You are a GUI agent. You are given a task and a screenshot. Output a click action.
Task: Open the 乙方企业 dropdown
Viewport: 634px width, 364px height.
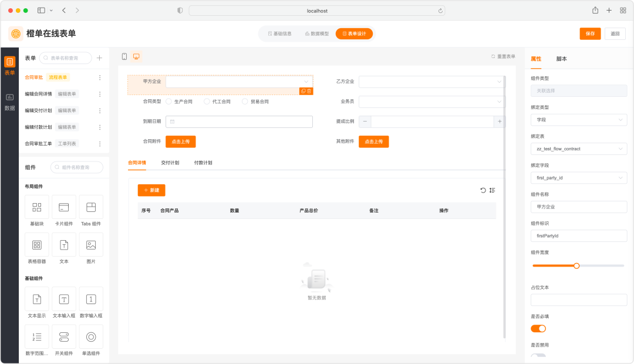pos(432,82)
